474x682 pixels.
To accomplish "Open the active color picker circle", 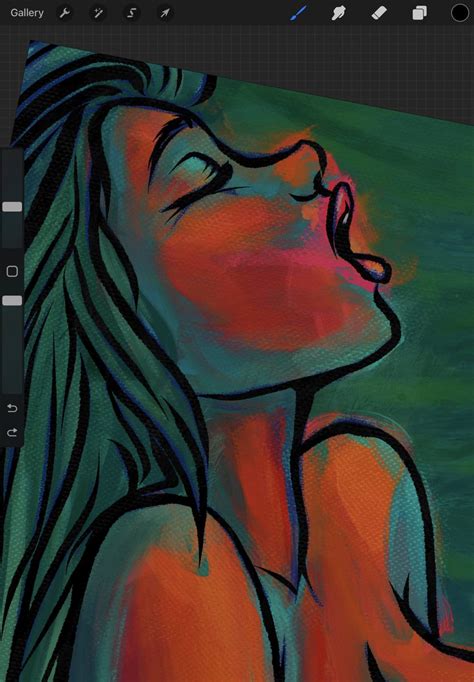I will [460, 13].
